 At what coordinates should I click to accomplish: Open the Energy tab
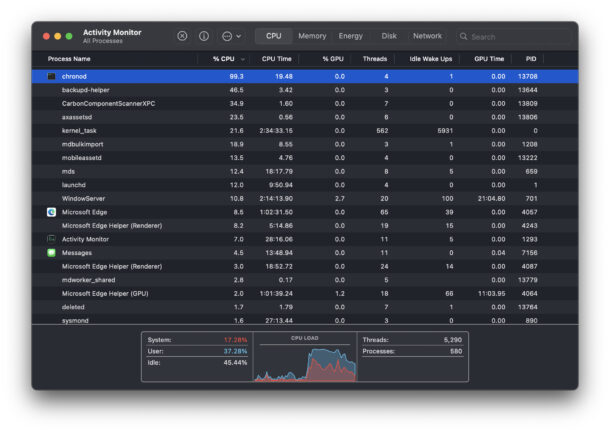[x=351, y=36]
